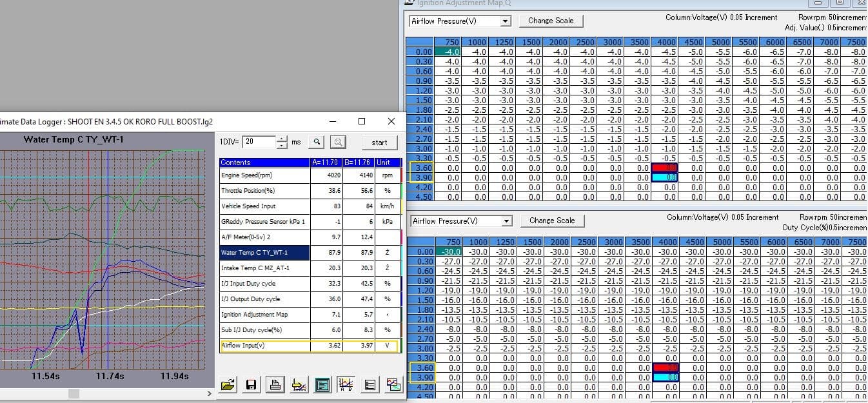868x403 pixels.
Task: Select the Vehicle Speed Input row
Action: (x=310, y=206)
